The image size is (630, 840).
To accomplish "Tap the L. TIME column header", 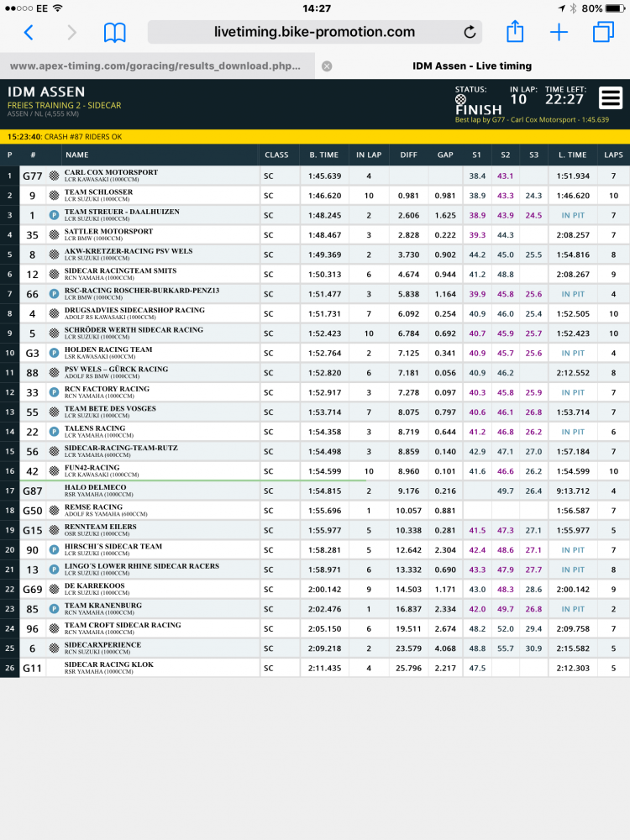I will click(x=573, y=155).
